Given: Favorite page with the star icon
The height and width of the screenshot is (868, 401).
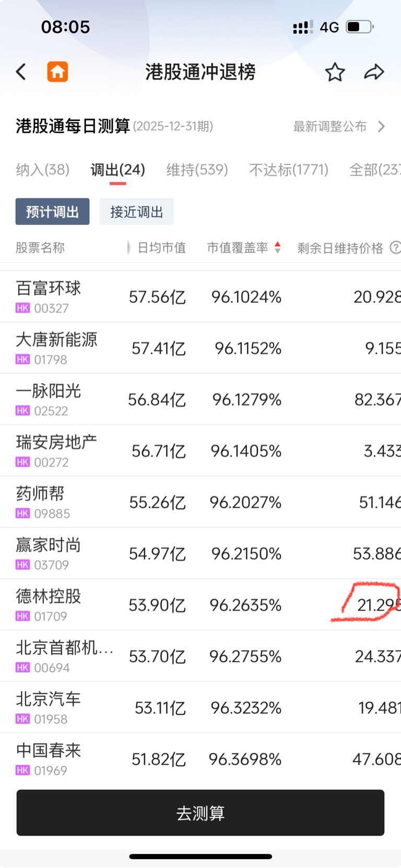Looking at the screenshot, I should coord(335,72).
